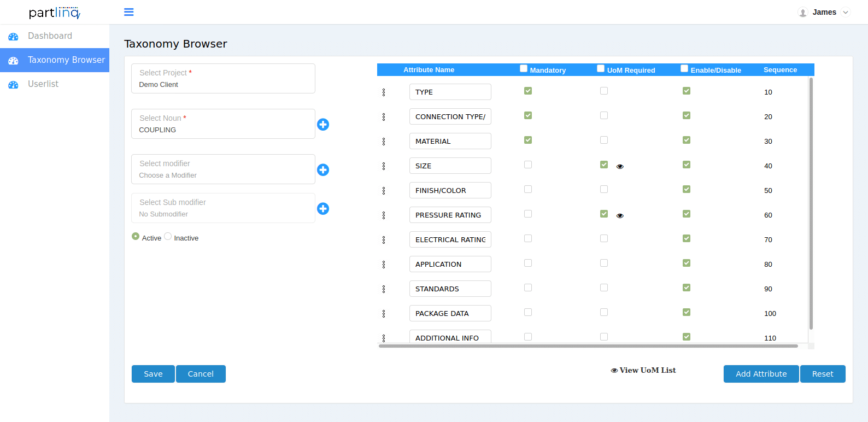This screenshot has height=422, width=868.
Task: Click the James user avatar icon
Action: click(x=803, y=12)
